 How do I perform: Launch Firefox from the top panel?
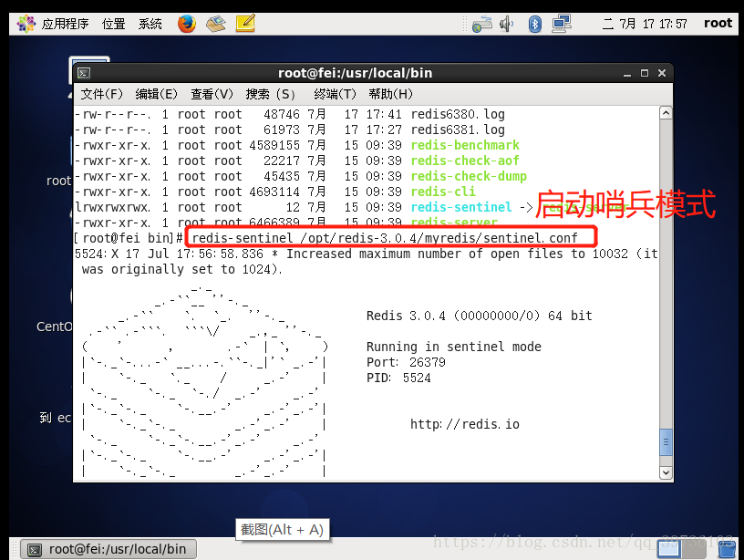[187, 23]
